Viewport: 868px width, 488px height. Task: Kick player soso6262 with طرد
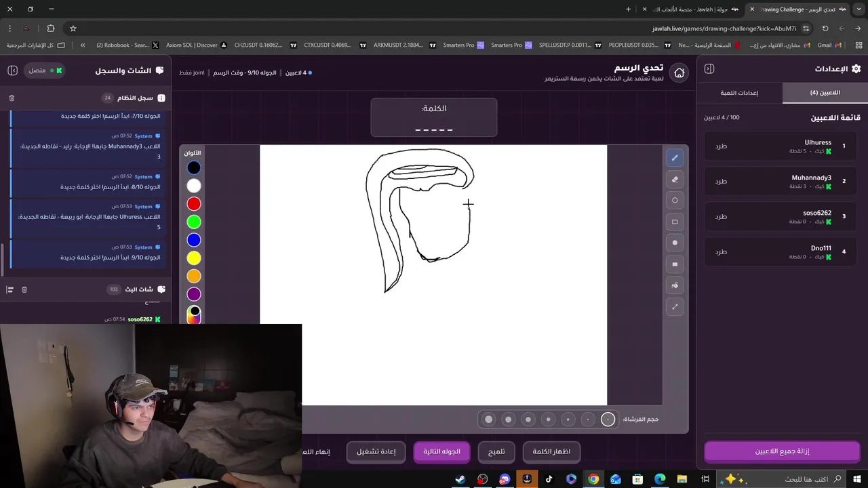(x=721, y=216)
